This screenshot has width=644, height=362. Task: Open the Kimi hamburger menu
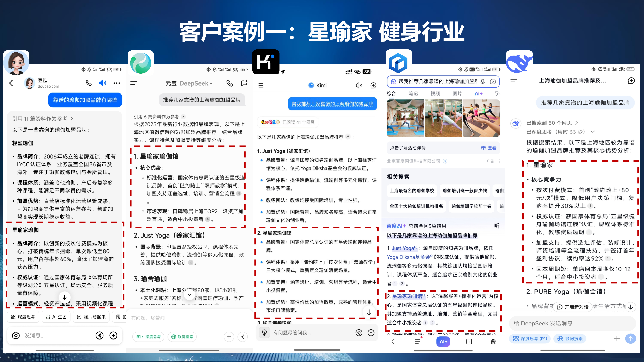[261, 85]
